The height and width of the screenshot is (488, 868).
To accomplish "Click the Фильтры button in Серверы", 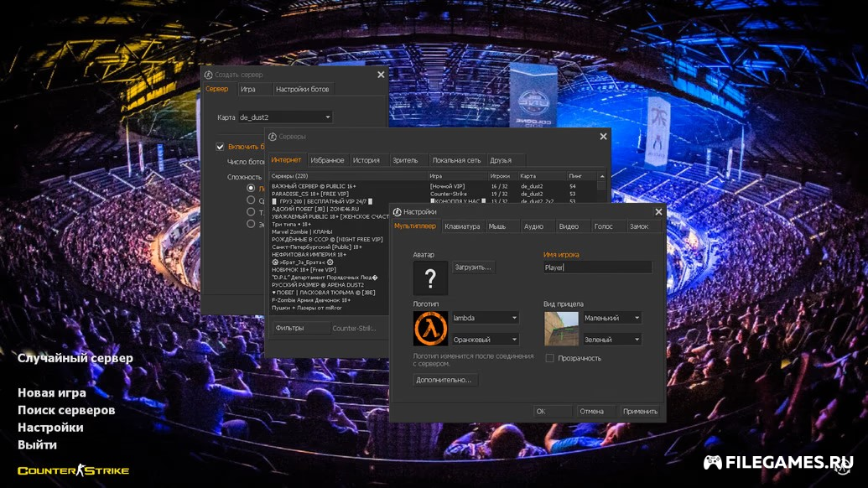I will pos(300,328).
